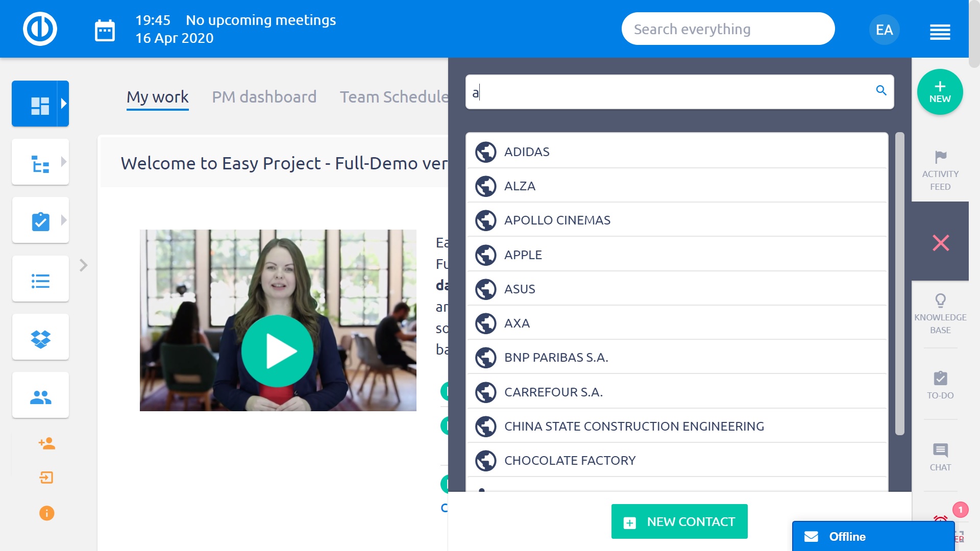Expand the tasks sidebar arrow

click(63, 220)
